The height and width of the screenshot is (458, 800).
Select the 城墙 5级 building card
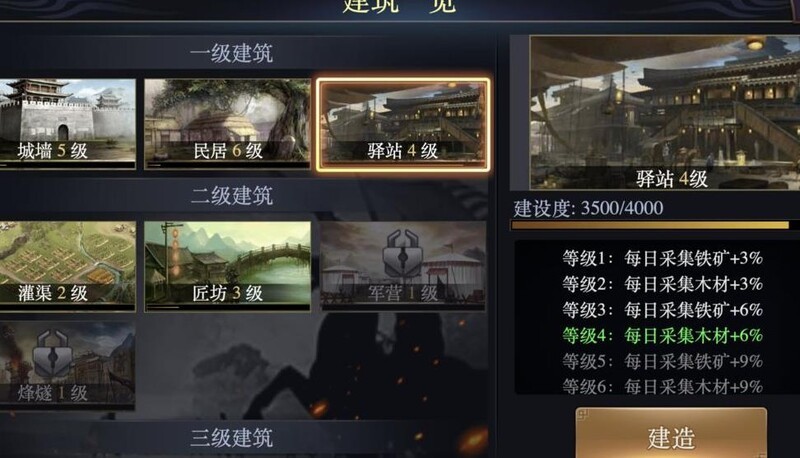(x=67, y=124)
